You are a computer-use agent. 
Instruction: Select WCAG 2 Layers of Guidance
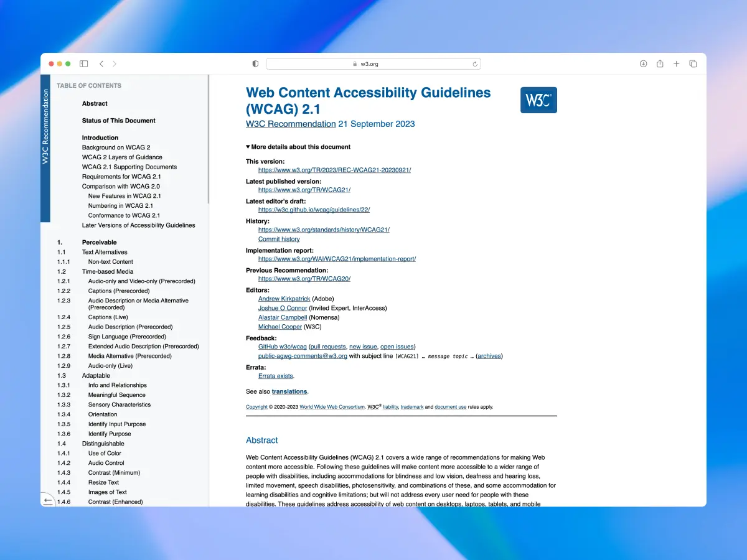[122, 157]
